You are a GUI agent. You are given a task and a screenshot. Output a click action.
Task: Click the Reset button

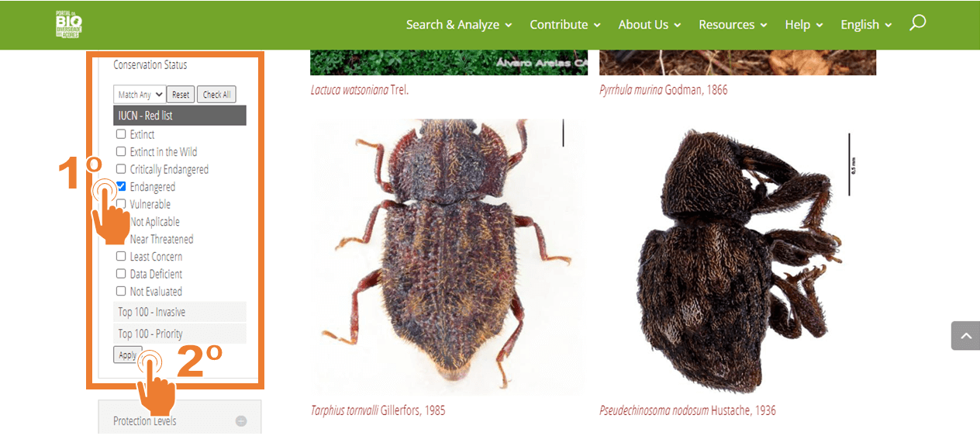coord(181,95)
